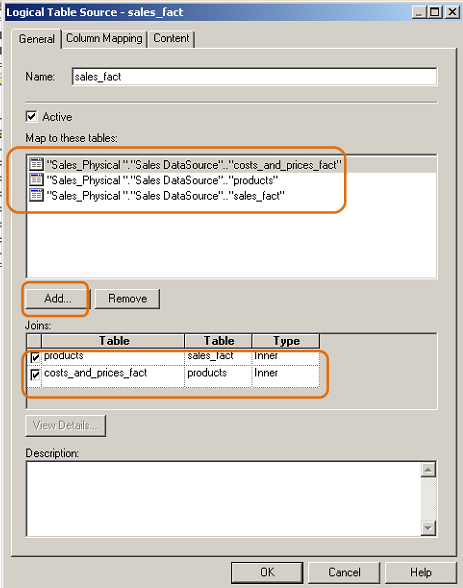Open the Content tab
The width and height of the screenshot is (463, 588).
tap(171, 39)
